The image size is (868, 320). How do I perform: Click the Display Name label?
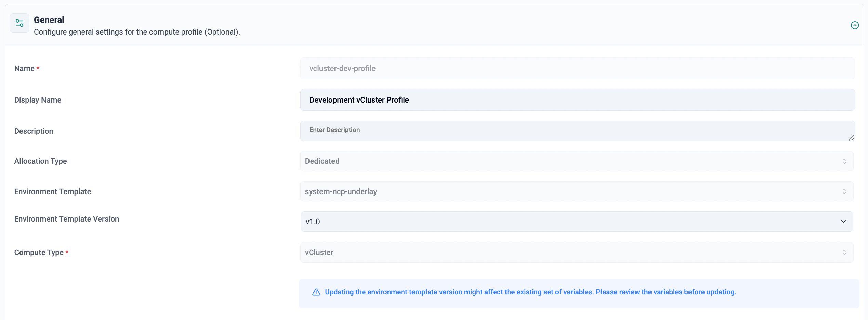[x=38, y=100]
